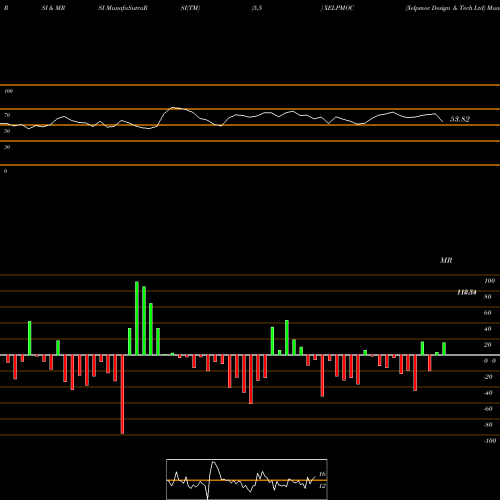Click the longest red MR bar

(122, 394)
